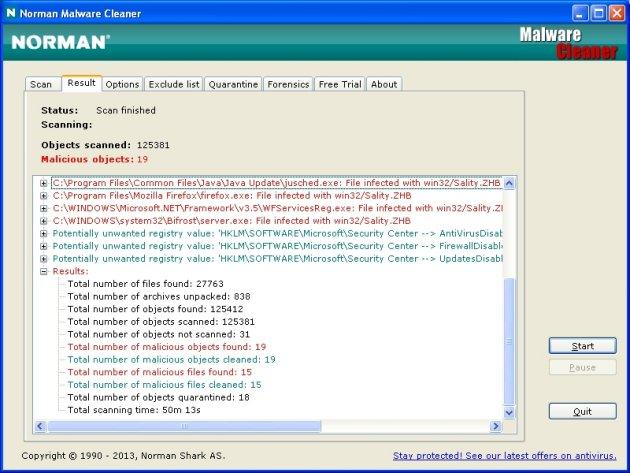The image size is (630, 473).
Task: Close the Norman Malware Cleaner window
Action: (x=617, y=14)
